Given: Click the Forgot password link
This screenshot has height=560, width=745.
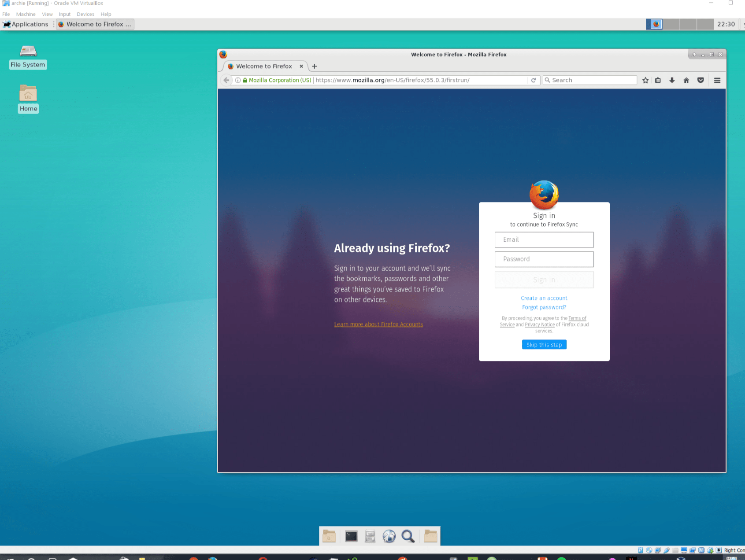Looking at the screenshot, I should 544,307.
